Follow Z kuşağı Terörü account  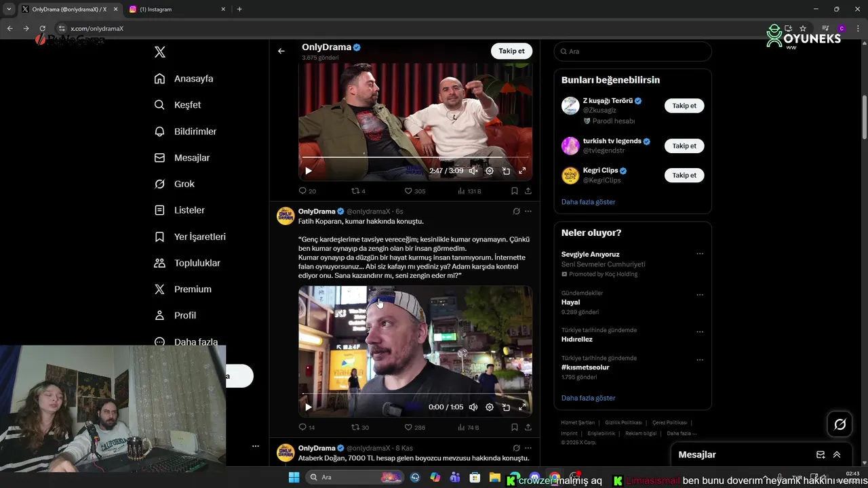[684, 106]
